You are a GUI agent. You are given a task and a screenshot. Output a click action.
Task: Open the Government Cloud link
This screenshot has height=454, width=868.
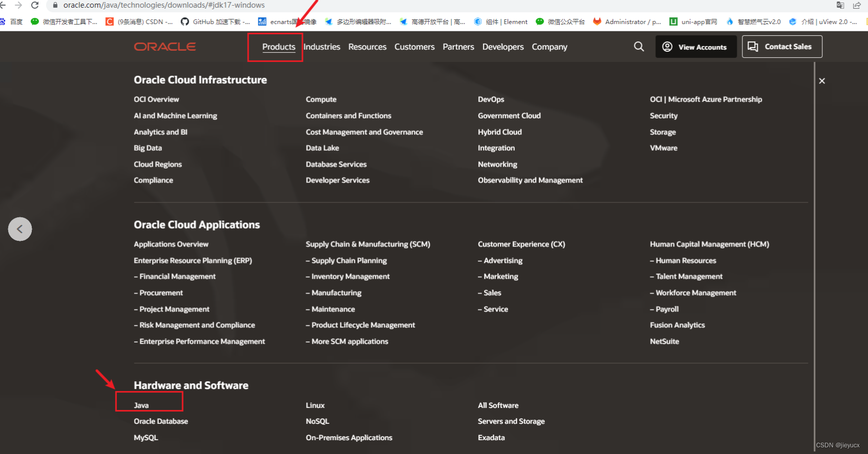tap(509, 116)
